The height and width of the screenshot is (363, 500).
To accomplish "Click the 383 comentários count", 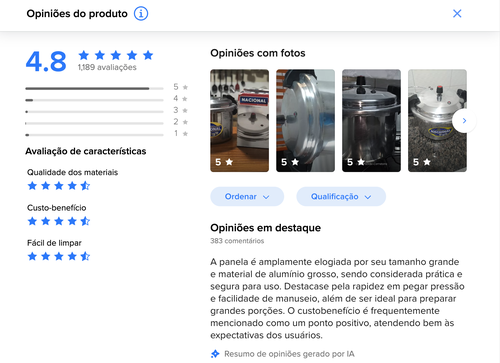I will pos(237,241).
